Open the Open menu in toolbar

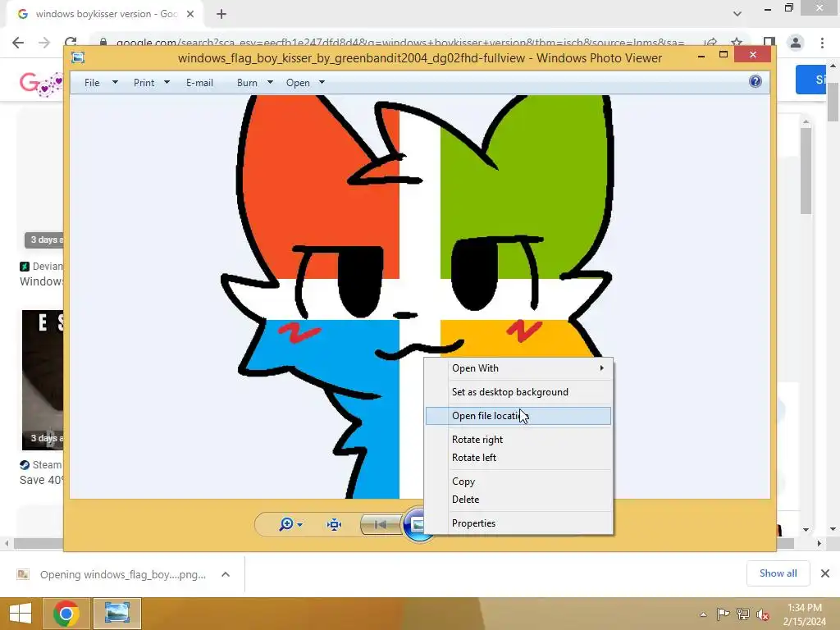click(x=298, y=83)
